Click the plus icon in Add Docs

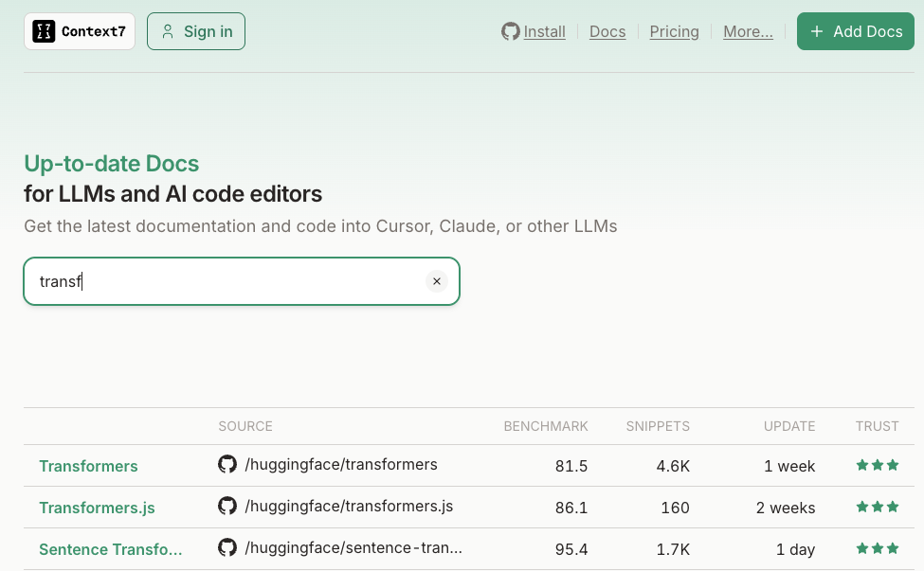click(x=817, y=31)
